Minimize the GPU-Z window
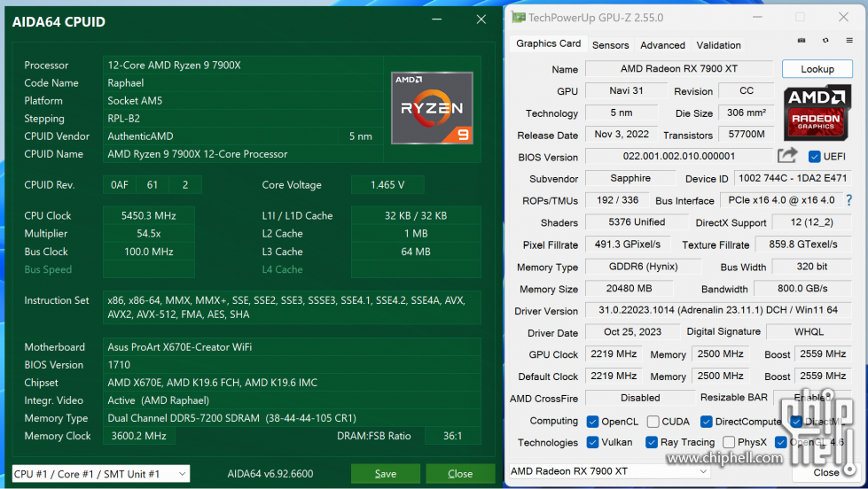Viewport: 868px width, 489px height. point(757,17)
